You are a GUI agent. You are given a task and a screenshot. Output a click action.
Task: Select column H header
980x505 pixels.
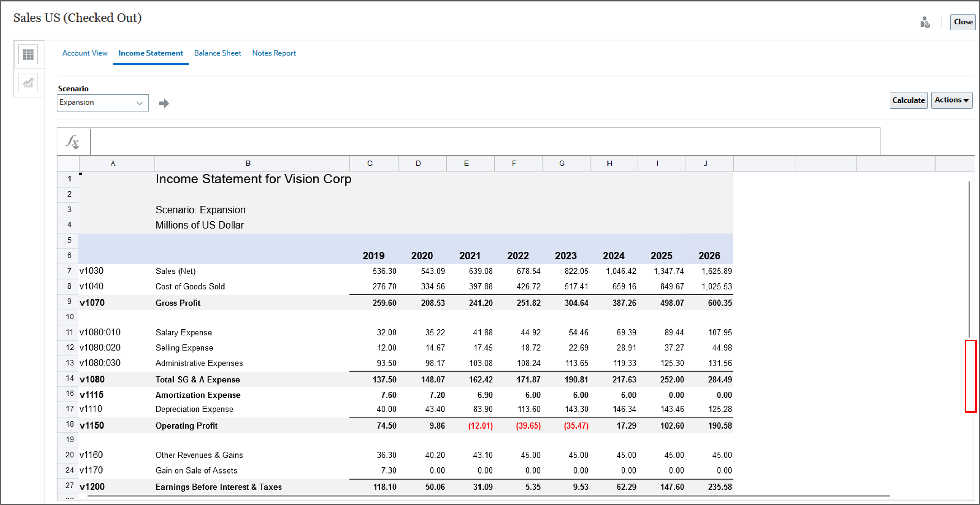point(614,163)
